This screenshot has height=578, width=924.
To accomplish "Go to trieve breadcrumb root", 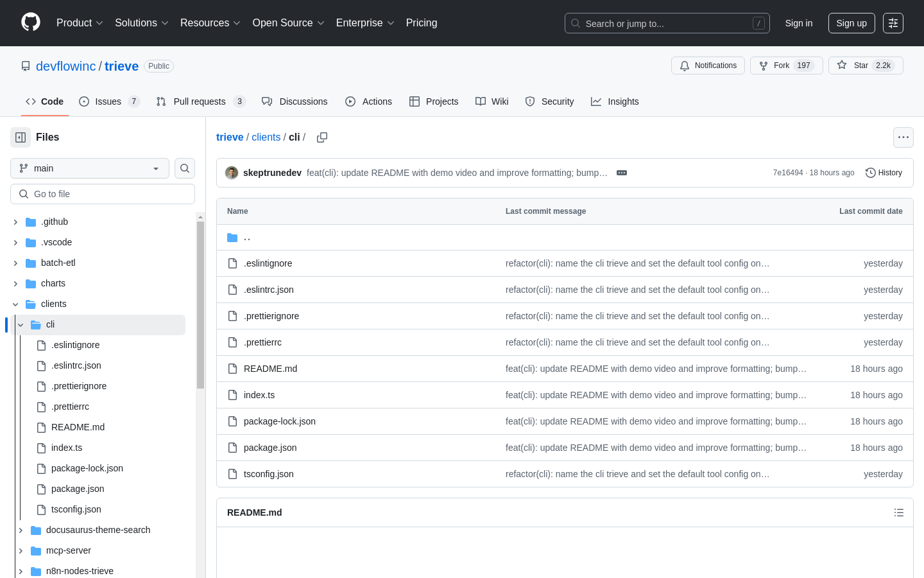I will pyautogui.click(x=230, y=137).
